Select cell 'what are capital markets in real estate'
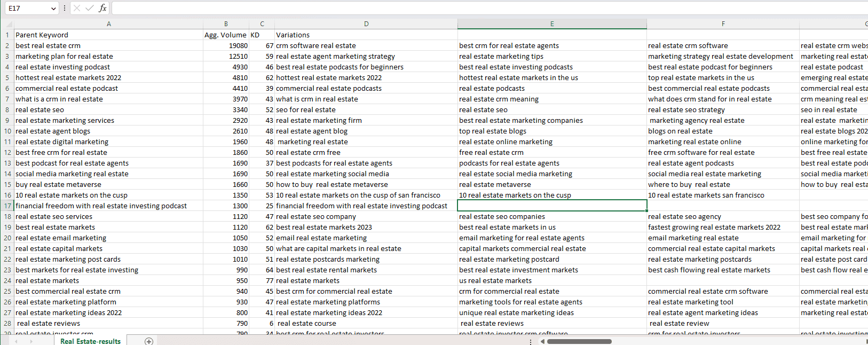The image size is (868, 345). point(366,248)
